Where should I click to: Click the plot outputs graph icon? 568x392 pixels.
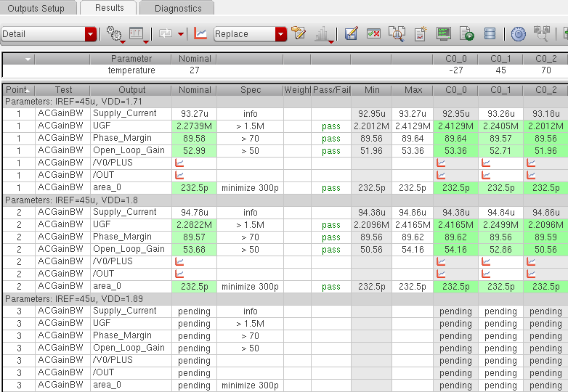tap(200, 33)
